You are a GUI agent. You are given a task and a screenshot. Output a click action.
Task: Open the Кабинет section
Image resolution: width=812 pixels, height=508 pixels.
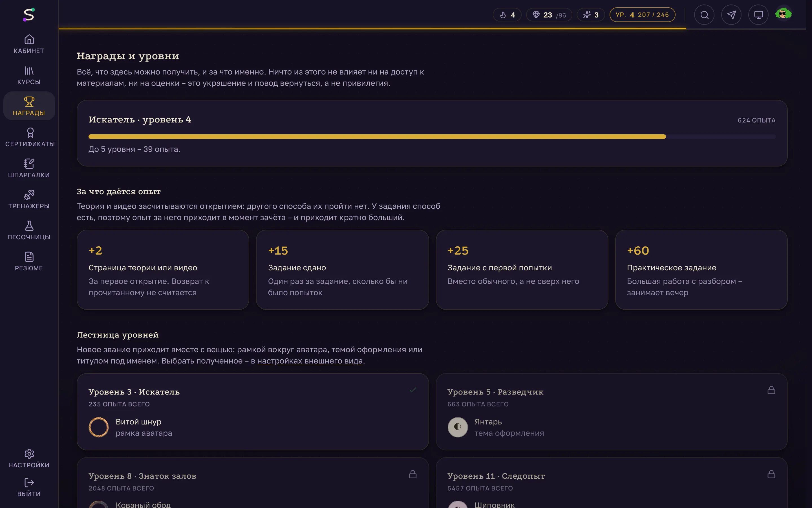pyautogui.click(x=29, y=44)
